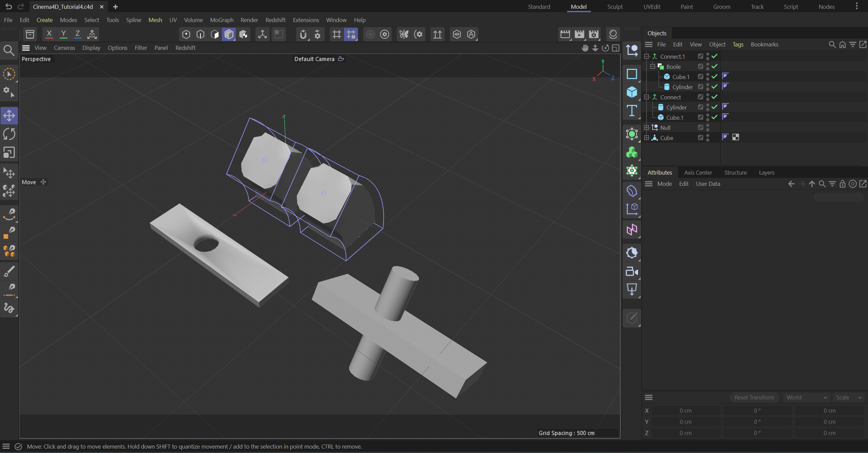Toggle the green enable checkmark on Boole
The width and height of the screenshot is (868, 453).
tap(714, 66)
